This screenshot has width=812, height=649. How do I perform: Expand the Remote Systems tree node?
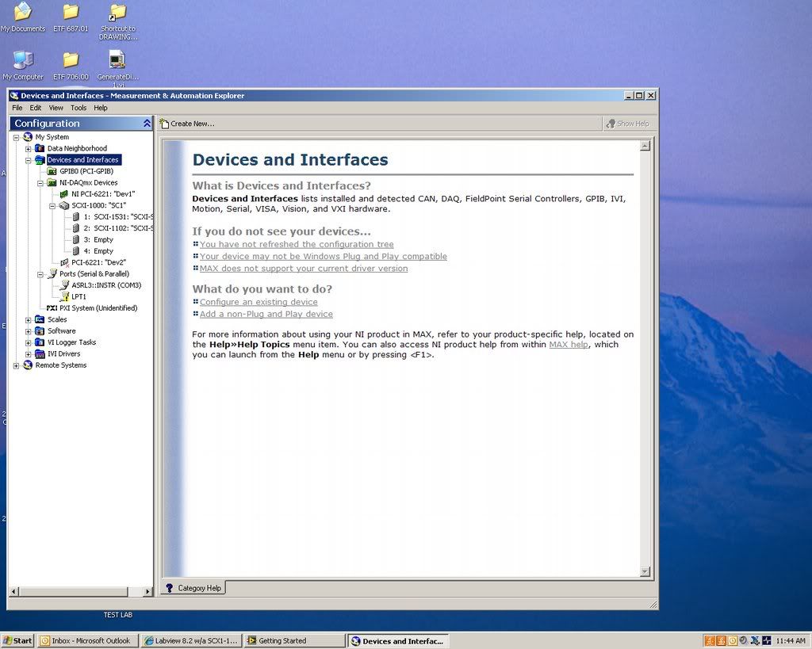click(17, 365)
